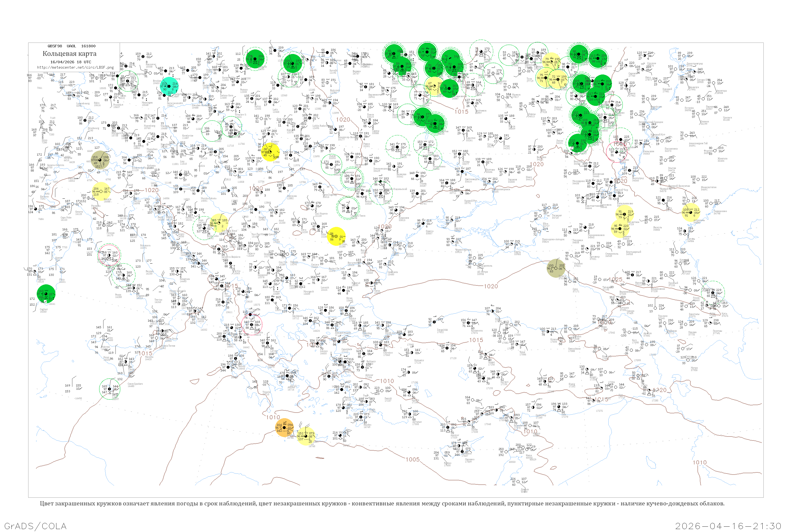Screen dimensions: 798x532
Task: Click the 16/04/2026 18 UTC date text
Action: (x=70, y=62)
